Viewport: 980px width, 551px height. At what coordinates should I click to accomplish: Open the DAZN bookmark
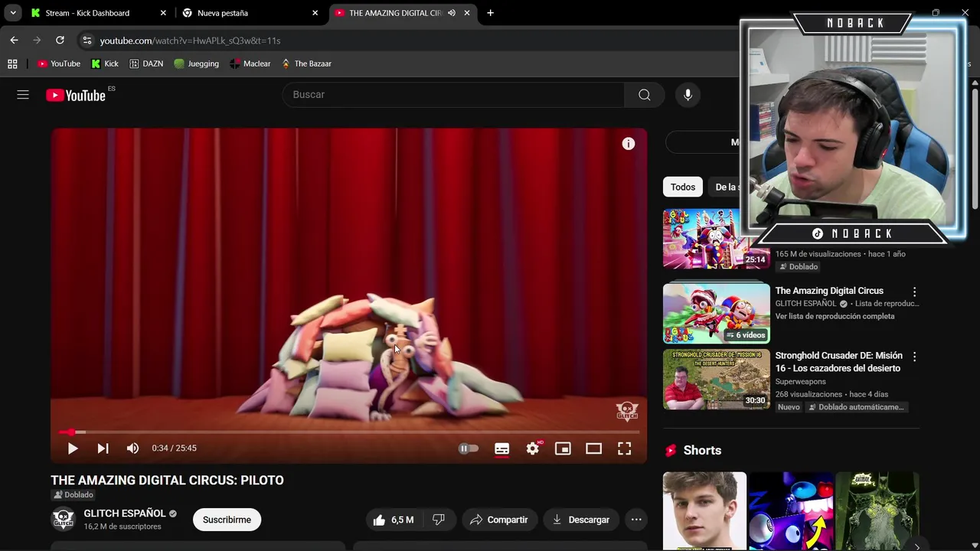click(146, 64)
